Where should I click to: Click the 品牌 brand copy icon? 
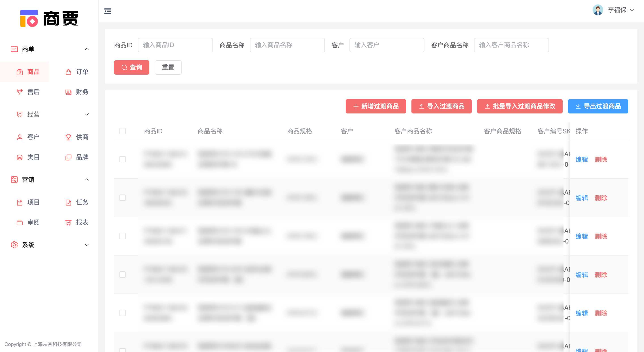coord(68,157)
